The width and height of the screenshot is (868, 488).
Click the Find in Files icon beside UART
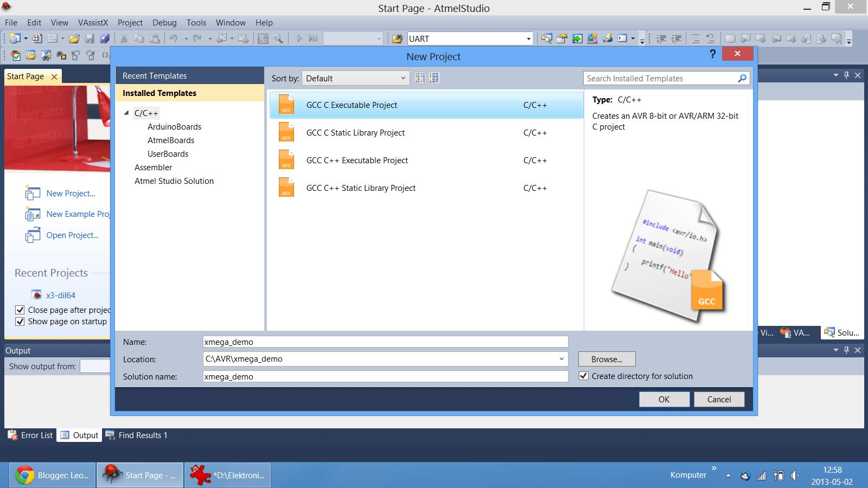(398, 38)
